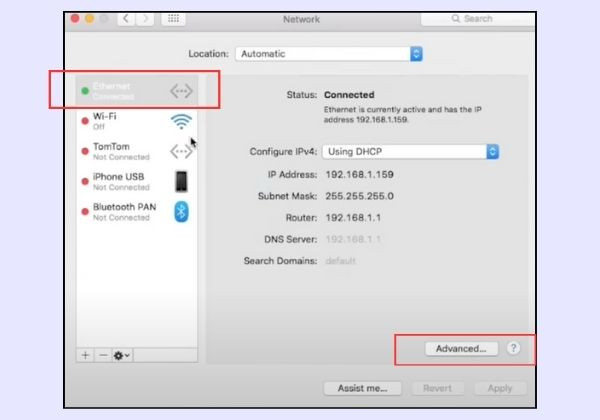Viewport: 600px width, 420px height.
Task: Close the Network window with red button
Action: tap(75, 18)
